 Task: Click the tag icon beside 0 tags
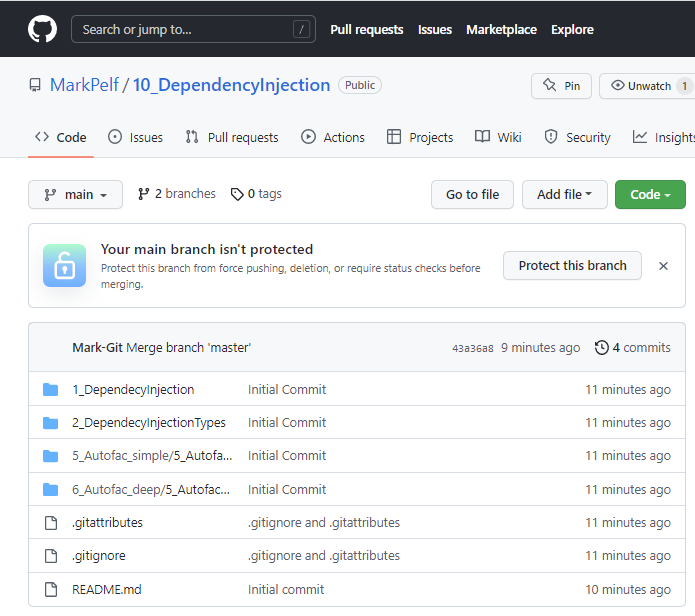pos(237,194)
